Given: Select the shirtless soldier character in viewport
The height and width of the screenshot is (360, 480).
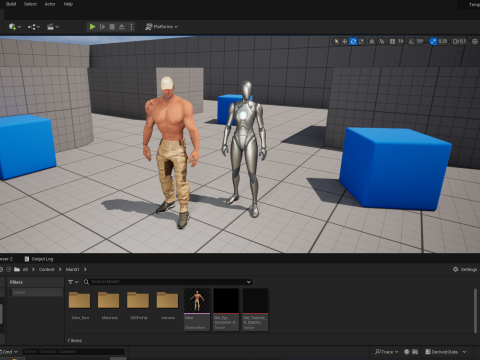Looking at the screenshot, I should [x=171, y=150].
